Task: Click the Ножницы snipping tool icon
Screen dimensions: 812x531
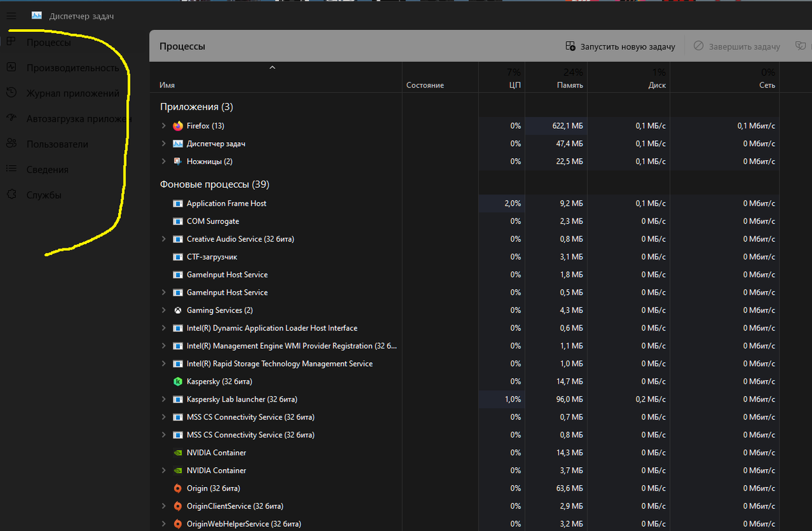Action: tap(177, 161)
